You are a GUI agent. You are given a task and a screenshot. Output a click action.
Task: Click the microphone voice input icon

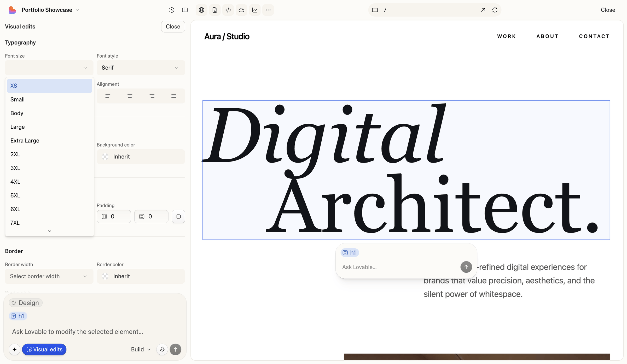pos(162,349)
